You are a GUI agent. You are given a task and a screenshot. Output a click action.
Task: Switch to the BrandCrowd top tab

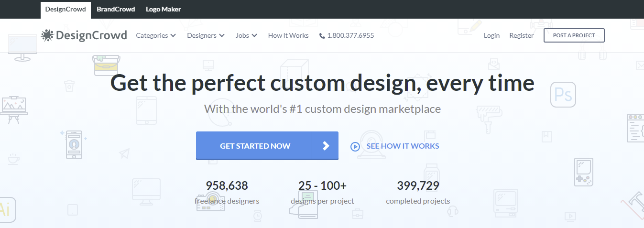point(116,9)
